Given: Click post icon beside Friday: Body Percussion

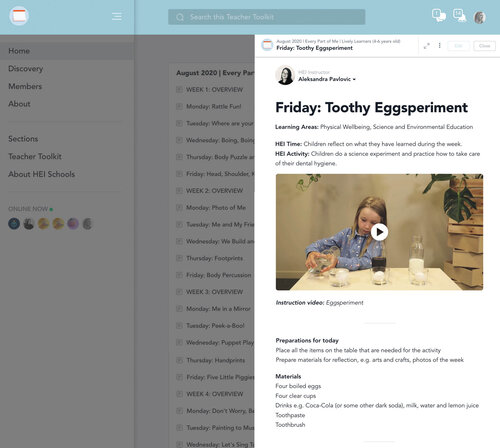Looking at the screenshot, I should (179, 275).
